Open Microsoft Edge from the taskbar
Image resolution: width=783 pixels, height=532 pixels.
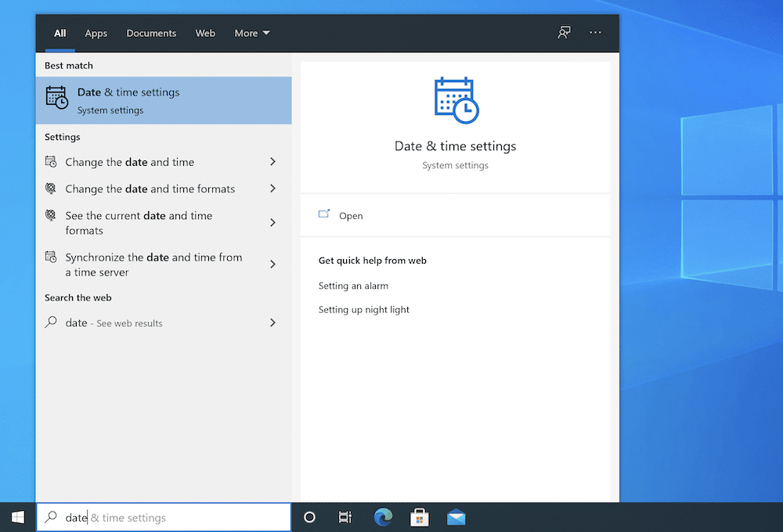[383, 517]
